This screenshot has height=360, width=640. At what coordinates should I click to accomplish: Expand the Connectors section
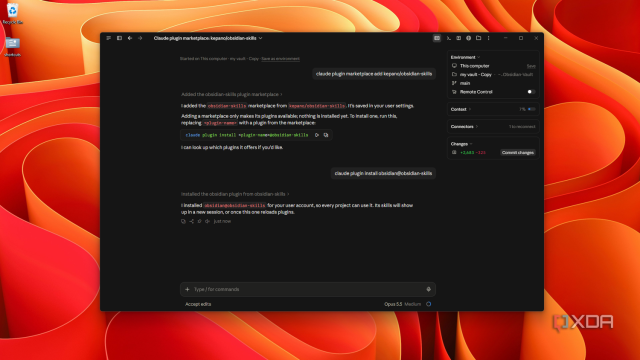464,127
